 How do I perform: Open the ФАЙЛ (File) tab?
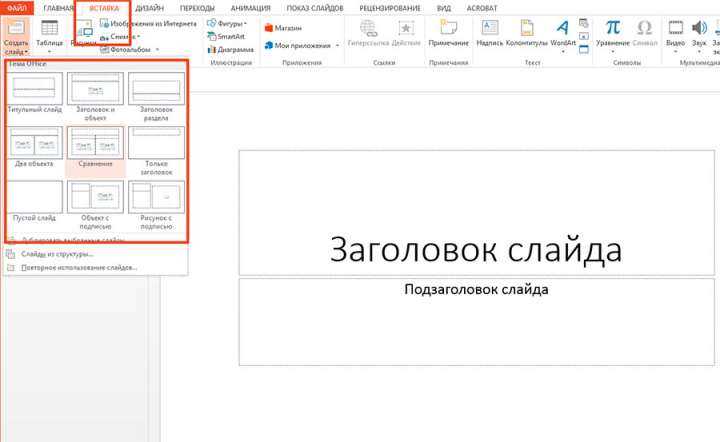click(x=17, y=8)
